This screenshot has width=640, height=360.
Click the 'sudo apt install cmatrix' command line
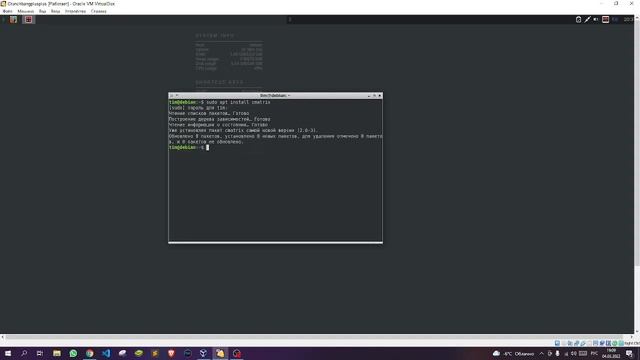click(x=238, y=102)
